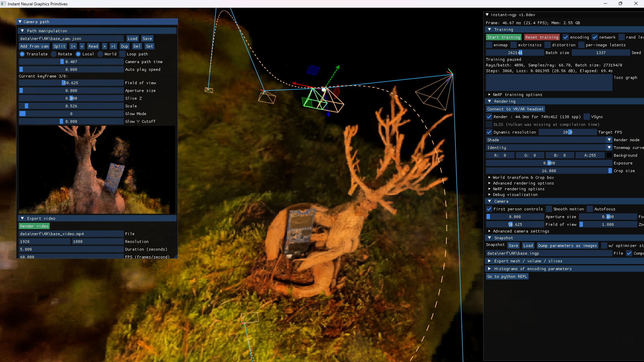The width and height of the screenshot is (644, 362).
Task: Toggle the Render checkbox
Action: [x=489, y=117]
